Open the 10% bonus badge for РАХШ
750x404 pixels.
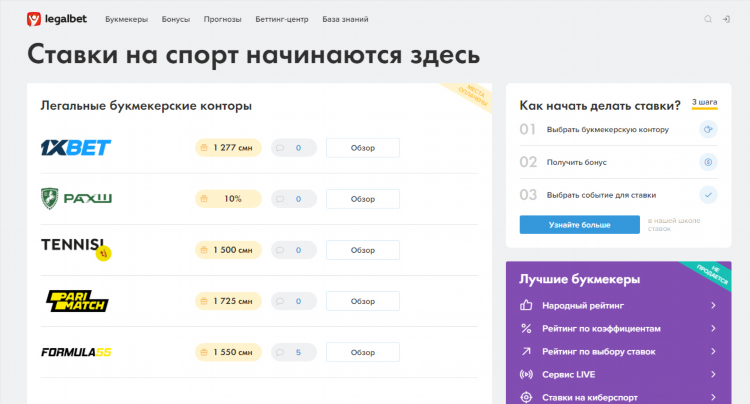click(228, 199)
